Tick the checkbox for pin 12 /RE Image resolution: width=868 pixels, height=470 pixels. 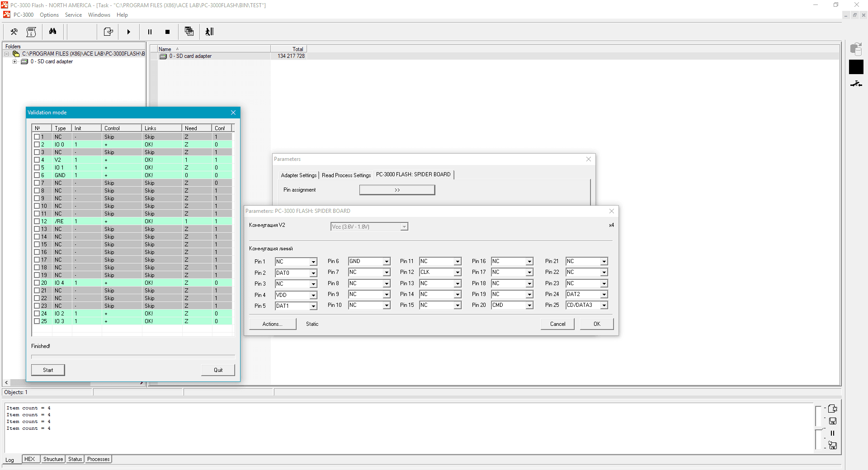point(37,221)
